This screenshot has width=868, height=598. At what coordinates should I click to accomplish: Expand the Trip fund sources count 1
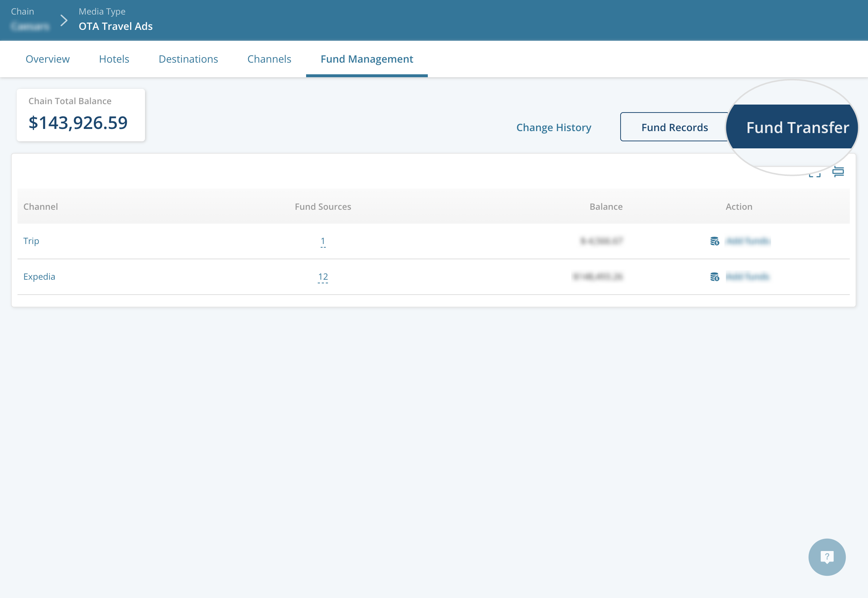pos(323,241)
